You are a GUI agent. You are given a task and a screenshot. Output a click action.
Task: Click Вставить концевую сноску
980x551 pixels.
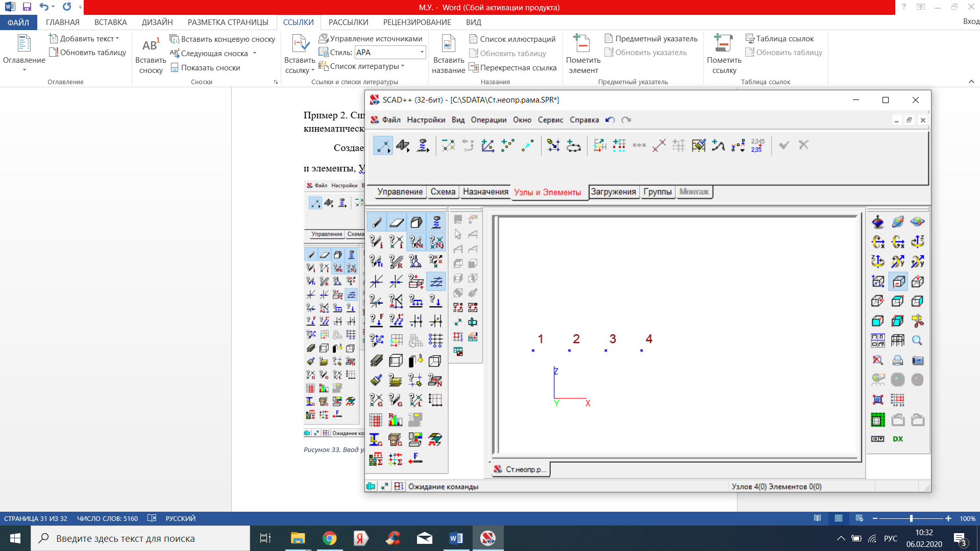coord(223,39)
